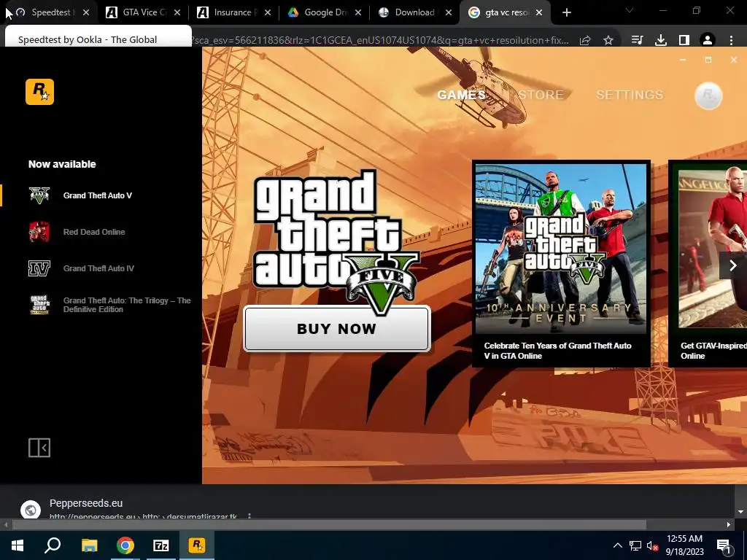747x560 pixels.
Task: Select Grand Theft Auto IV in the sidebar
Action: click(x=98, y=268)
